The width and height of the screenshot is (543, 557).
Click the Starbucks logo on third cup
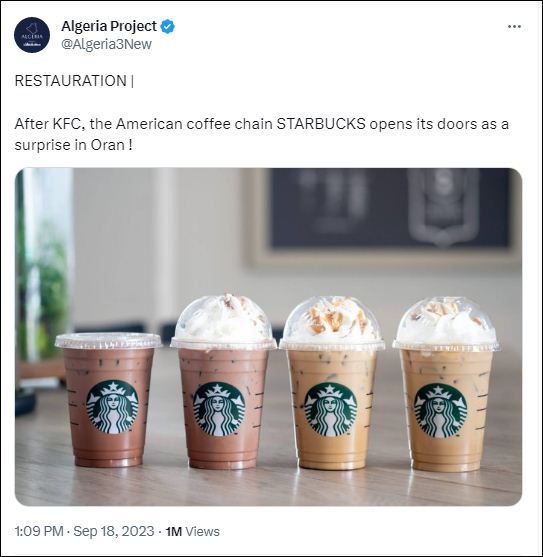330,410
